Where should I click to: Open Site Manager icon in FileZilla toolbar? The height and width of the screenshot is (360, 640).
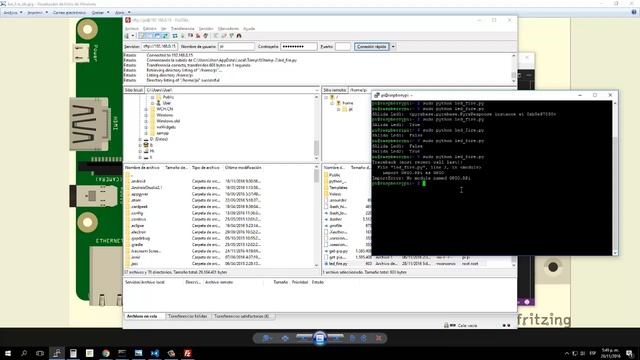[127, 36]
